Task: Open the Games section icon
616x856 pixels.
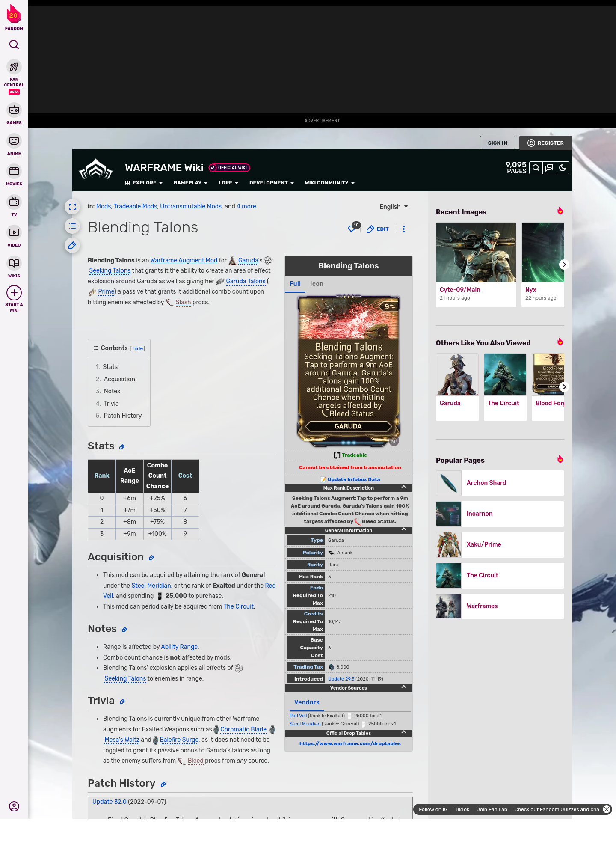Action: click(x=14, y=110)
